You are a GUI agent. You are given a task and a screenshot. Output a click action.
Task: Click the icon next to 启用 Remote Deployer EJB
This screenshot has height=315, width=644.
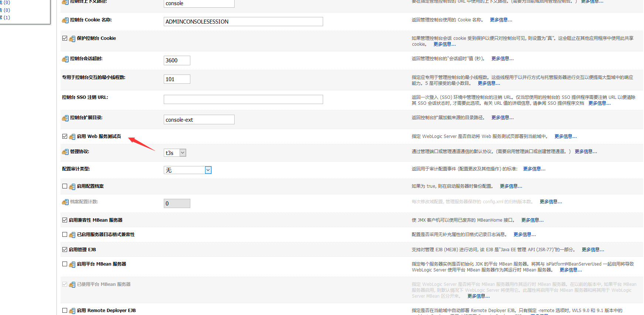[x=72, y=311]
